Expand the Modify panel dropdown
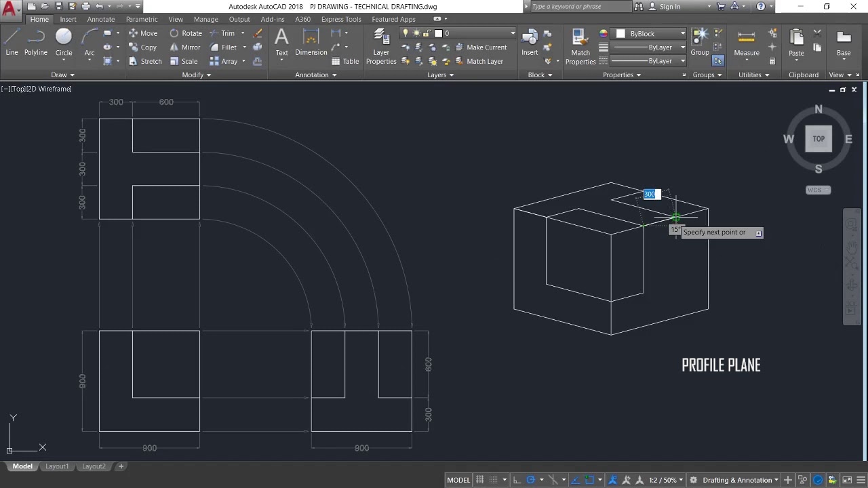This screenshot has height=488, width=868. [x=197, y=75]
